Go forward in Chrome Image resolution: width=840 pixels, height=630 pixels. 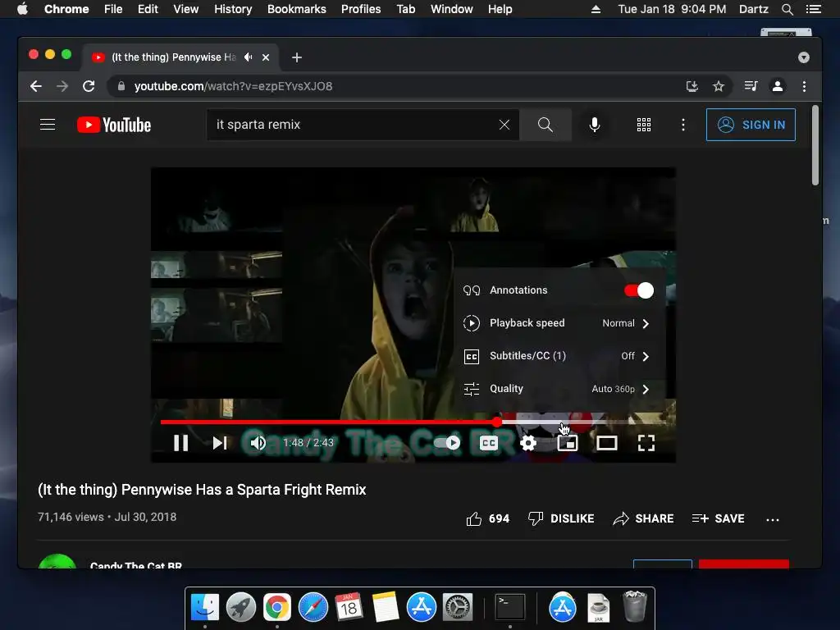62,86
